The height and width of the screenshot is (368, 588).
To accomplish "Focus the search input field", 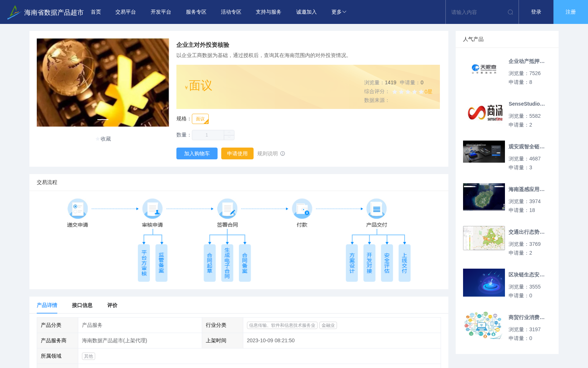I will [478, 12].
